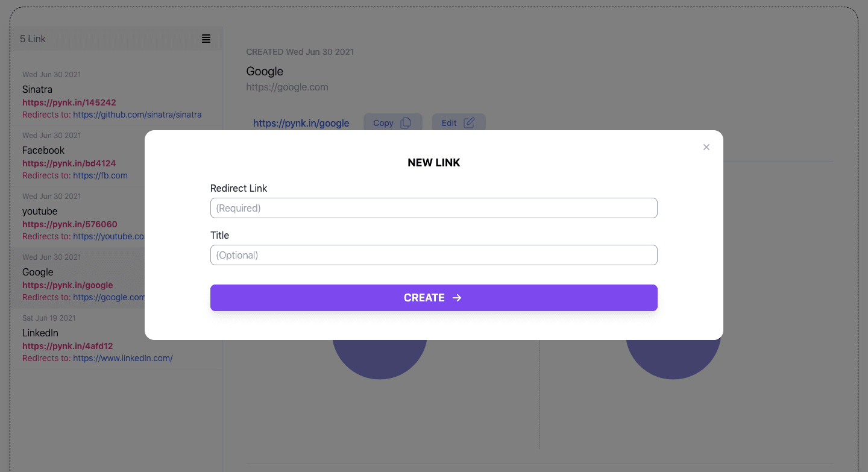Open the https://pynk.in/145242 short link
Screen dimensions: 868x472
tap(69, 102)
